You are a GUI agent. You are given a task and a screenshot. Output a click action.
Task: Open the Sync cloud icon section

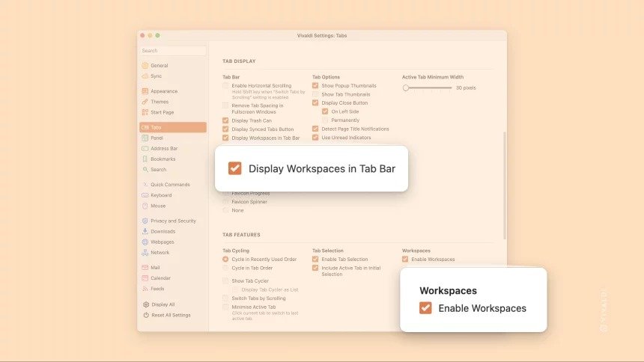pyautogui.click(x=145, y=76)
